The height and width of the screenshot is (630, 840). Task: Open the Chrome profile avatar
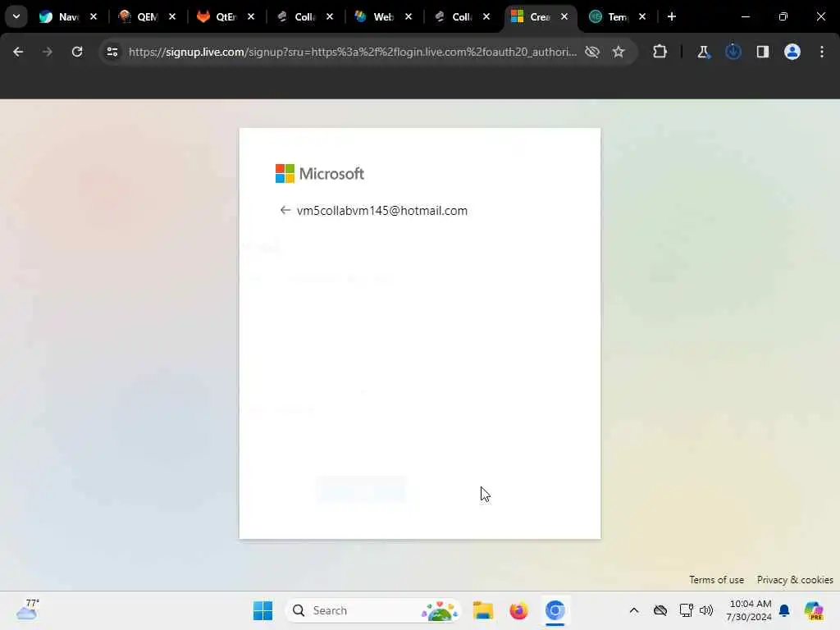(792, 52)
